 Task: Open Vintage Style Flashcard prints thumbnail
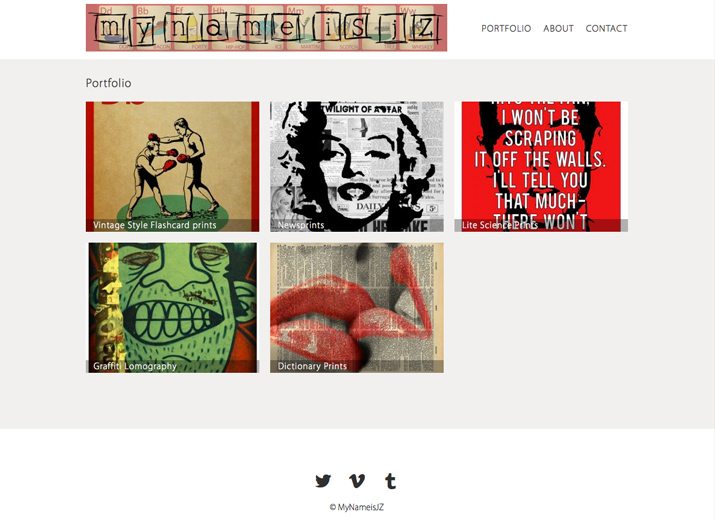pos(172,166)
